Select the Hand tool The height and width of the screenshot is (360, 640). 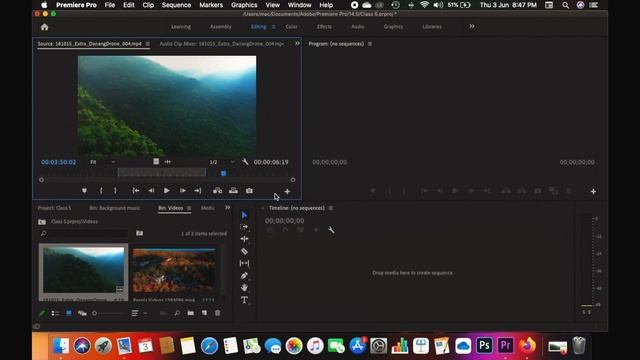pos(244,288)
